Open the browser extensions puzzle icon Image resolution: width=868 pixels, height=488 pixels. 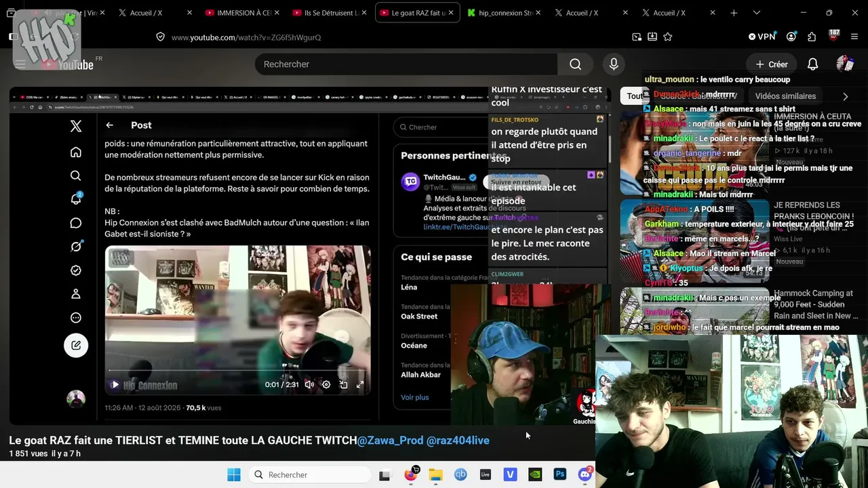[x=812, y=37]
